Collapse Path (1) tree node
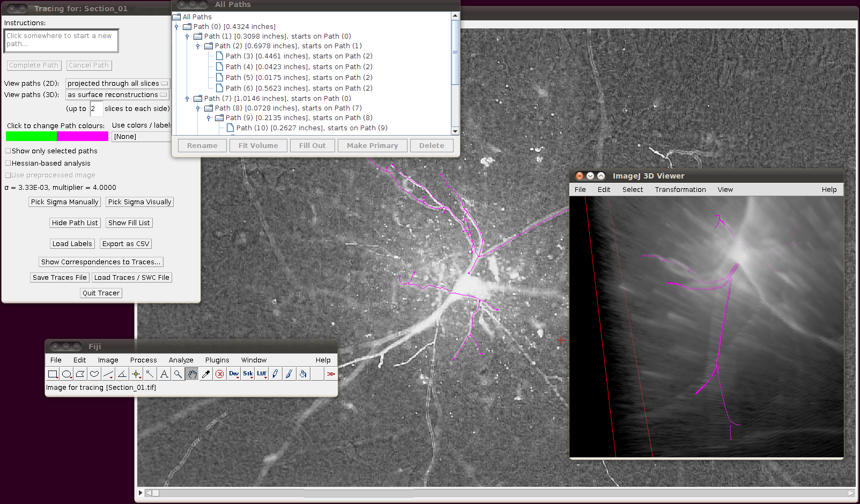 [187, 36]
